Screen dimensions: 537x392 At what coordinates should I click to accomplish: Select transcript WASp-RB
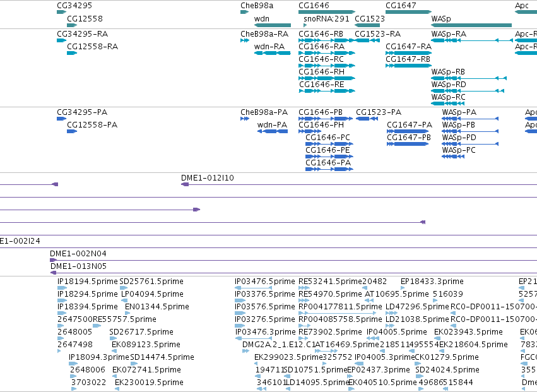[x=469, y=78]
